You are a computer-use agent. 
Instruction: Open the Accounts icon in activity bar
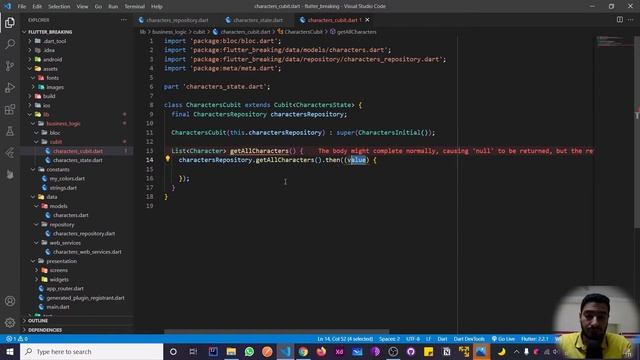coord(10,301)
